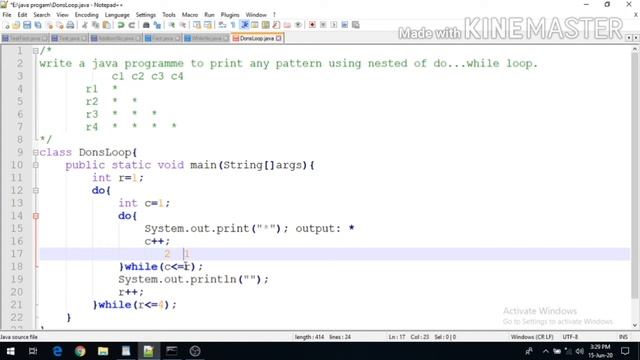Click the Playback macro toolbar icon
The width and height of the screenshot is (640, 360).
coord(334,25)
